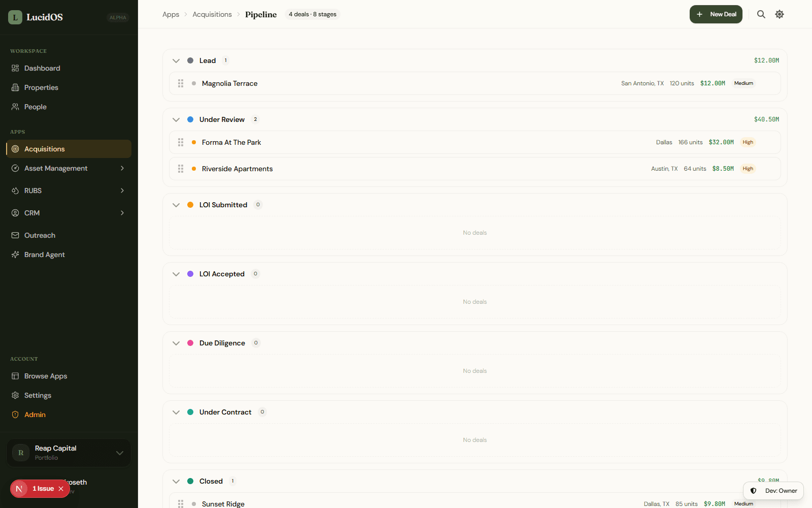Click the Under Review total $40.50M

click(x=766, y=119)
